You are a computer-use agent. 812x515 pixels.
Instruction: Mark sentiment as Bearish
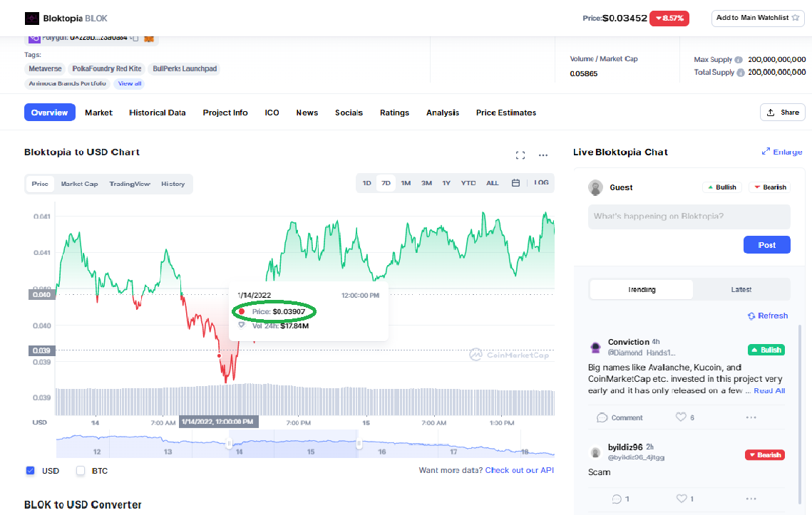[770, 187]
